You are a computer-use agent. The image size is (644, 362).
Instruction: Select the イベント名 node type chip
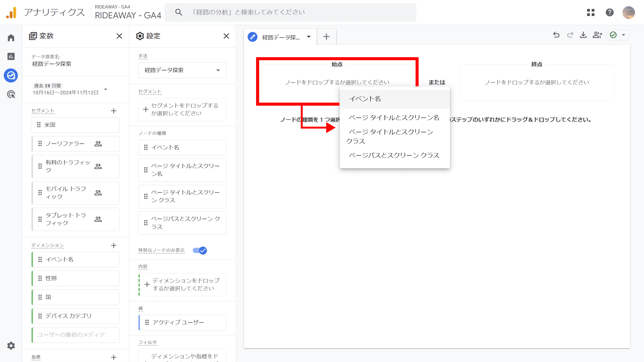tap(183, 147)
